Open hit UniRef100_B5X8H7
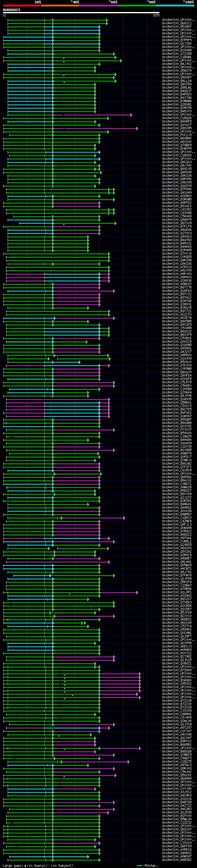Viewport: 197px width, 868px height. (177, 26)
